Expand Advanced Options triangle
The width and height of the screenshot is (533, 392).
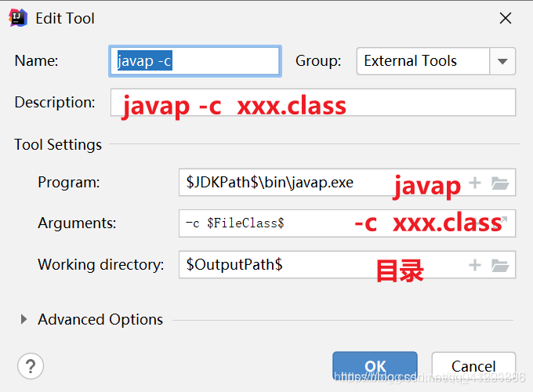(24, 319)
